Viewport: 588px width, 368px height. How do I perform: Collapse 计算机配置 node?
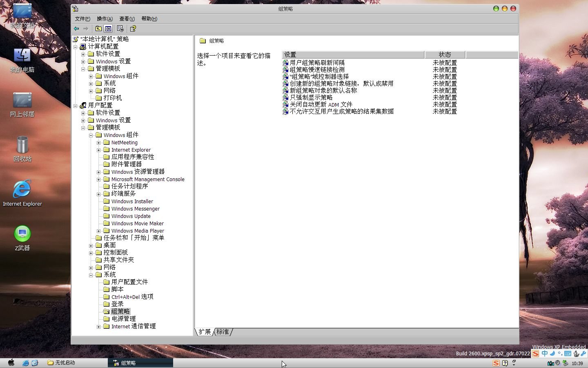(x=76, y=47)
